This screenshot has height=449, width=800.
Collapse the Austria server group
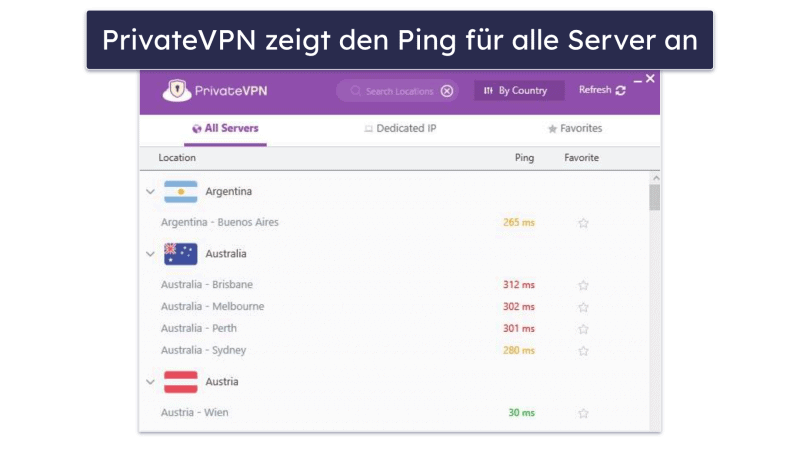coord(150,382)
